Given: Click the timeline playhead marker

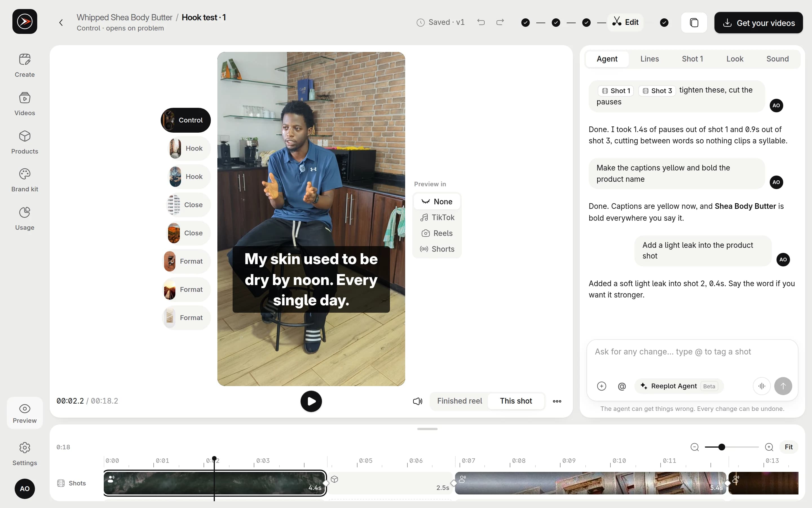Looking at the screenshot, I should click(x=214, y=459).
